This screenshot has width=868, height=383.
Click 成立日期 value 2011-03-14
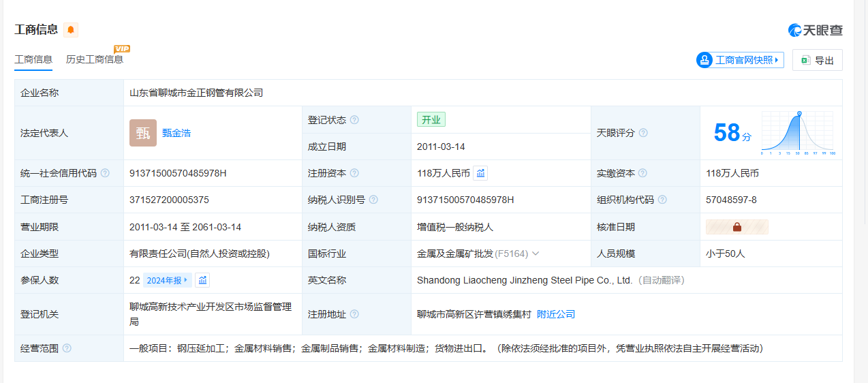click(441, 147)
